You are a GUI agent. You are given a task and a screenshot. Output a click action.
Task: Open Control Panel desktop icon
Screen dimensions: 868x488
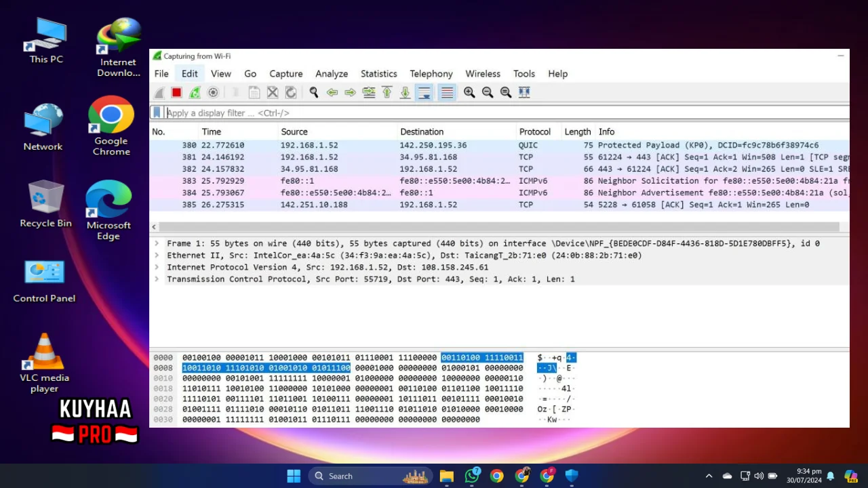click(x=44, y=281)
